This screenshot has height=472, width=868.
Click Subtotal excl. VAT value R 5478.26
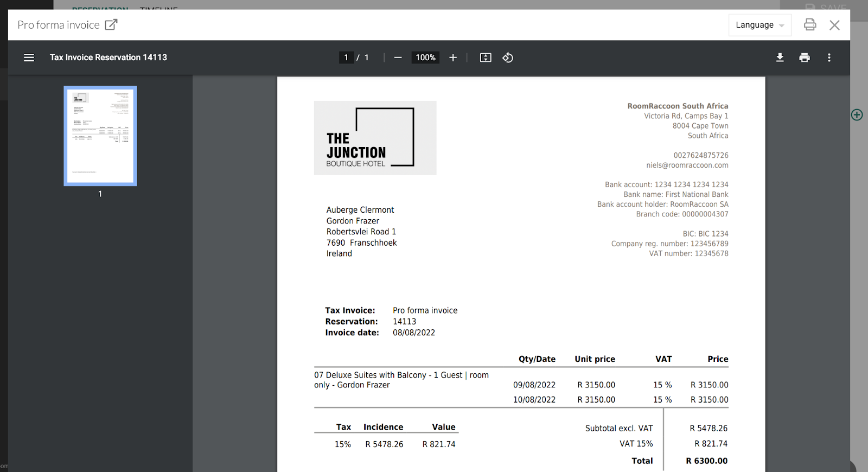point(709,429)
